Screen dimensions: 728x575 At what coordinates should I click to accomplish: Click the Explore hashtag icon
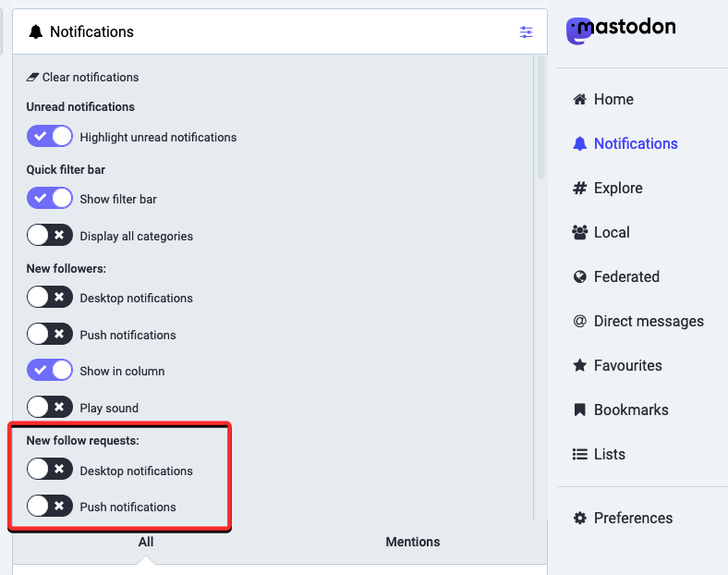pos(580,188)
